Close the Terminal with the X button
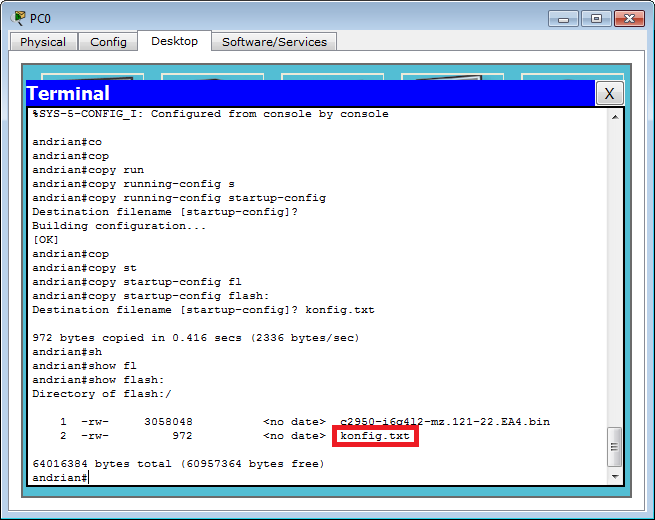The height and width of the screenshot is (520, 655). pos(609,94)
